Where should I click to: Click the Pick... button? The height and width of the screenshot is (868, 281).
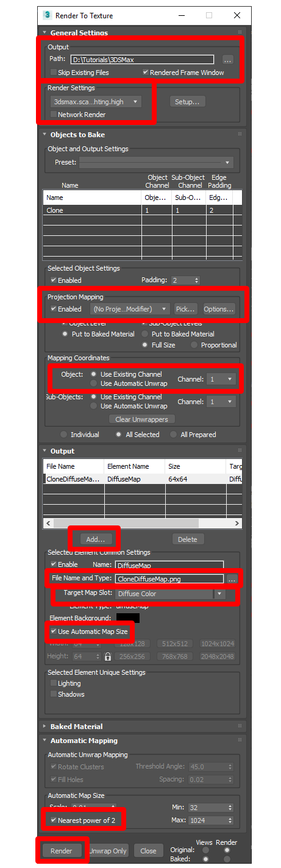pyautogui.click(x=187, y=309)
